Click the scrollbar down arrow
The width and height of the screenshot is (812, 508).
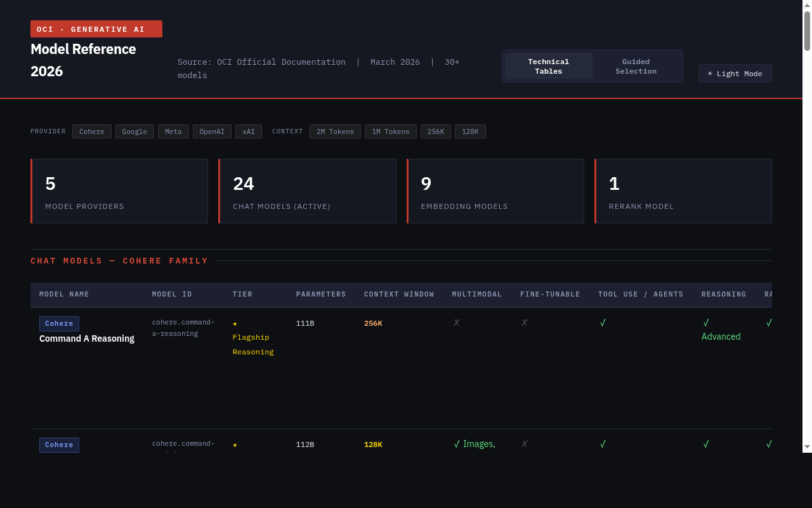pos(807,447)
